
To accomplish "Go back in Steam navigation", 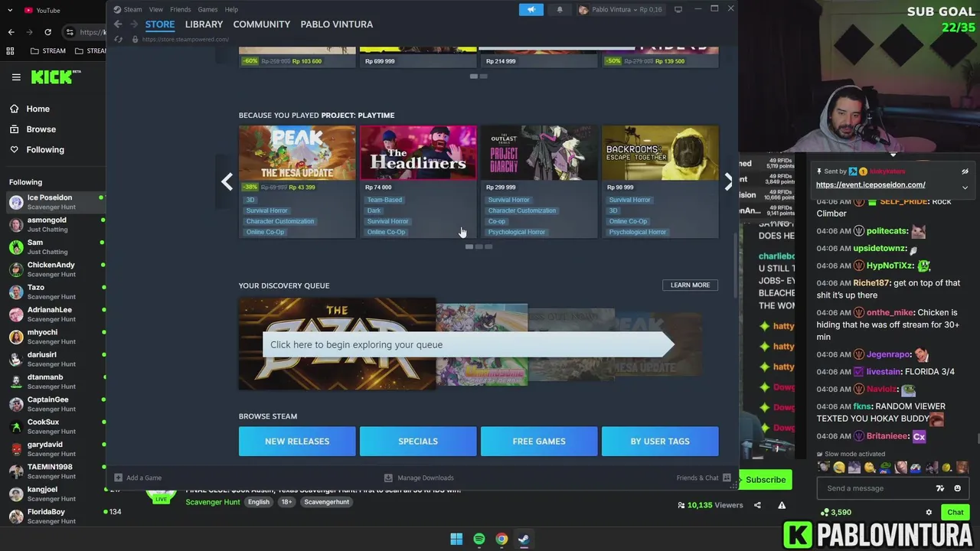I will [x=118, y=24].
